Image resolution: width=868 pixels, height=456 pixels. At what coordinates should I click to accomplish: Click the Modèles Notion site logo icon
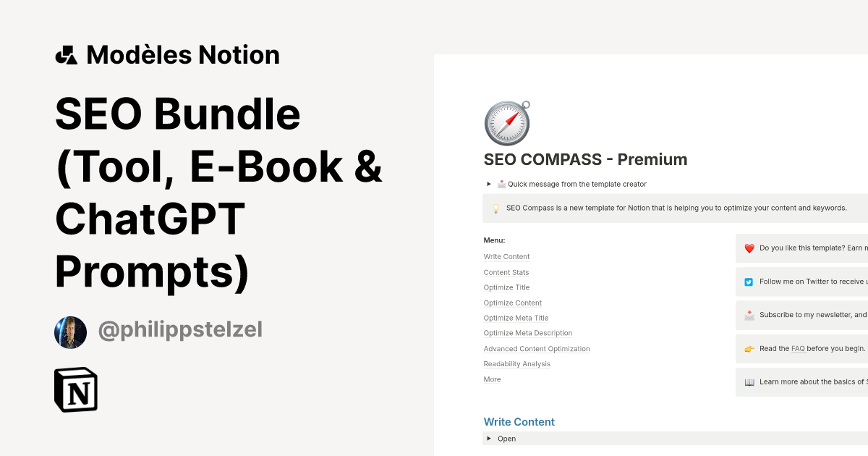pyautogui.click(x=67, y=54)
